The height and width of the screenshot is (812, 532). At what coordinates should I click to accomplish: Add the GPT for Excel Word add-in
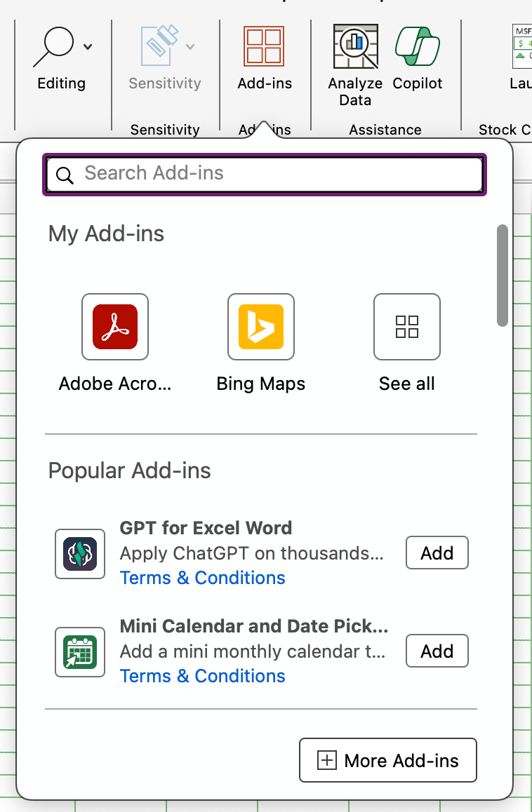coord(437,553)
